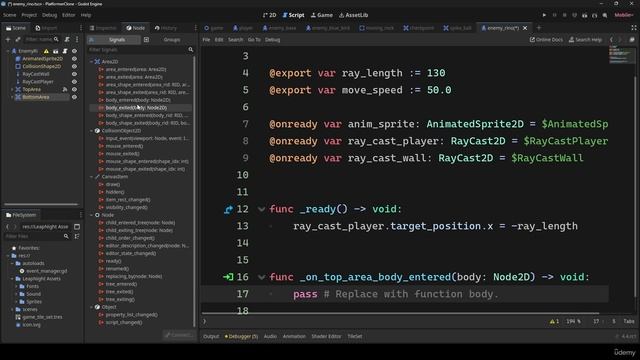This screenshot has width=640, height=360.
Task: Click the Scene dock horizontal scrollbar
Action: pyautogui.click(x=41, y=204)
